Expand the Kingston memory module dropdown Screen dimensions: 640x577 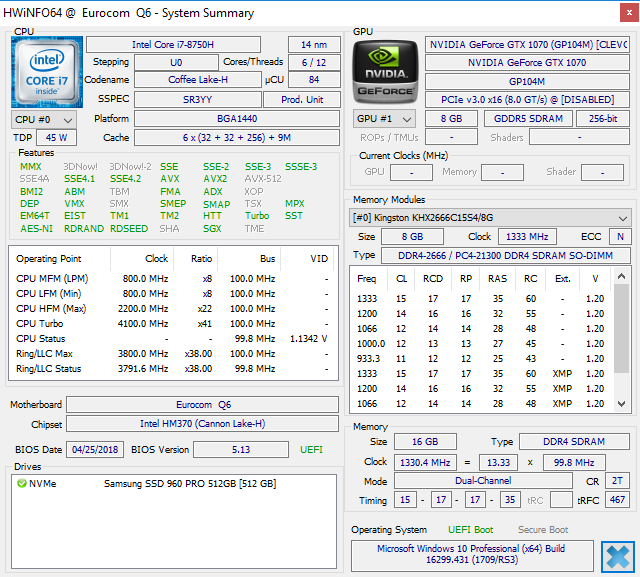click(490, 218)
